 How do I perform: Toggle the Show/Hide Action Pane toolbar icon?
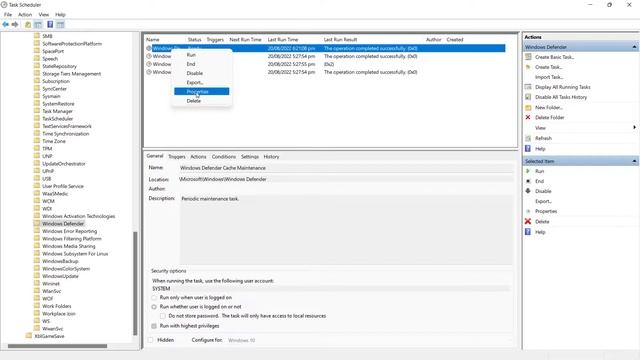60,25
